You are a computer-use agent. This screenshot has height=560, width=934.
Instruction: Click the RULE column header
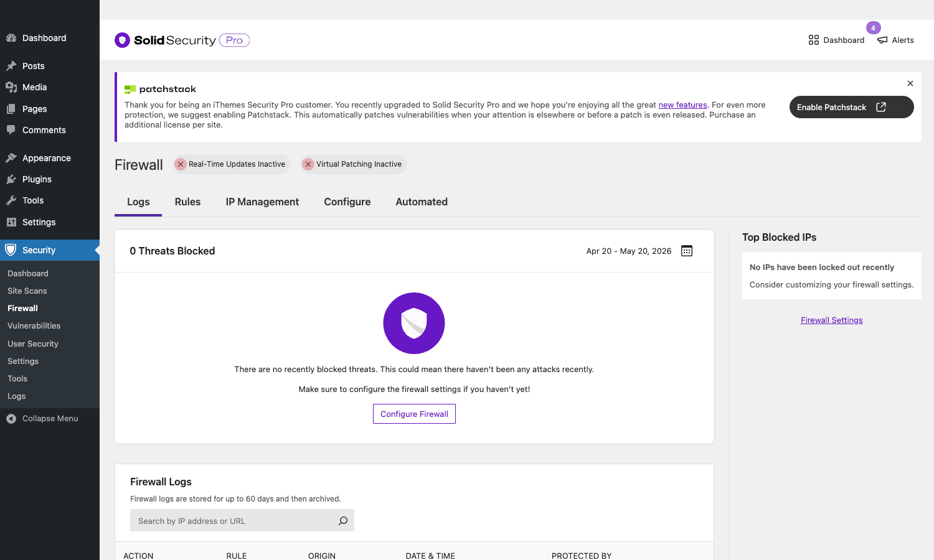(237, 556)
